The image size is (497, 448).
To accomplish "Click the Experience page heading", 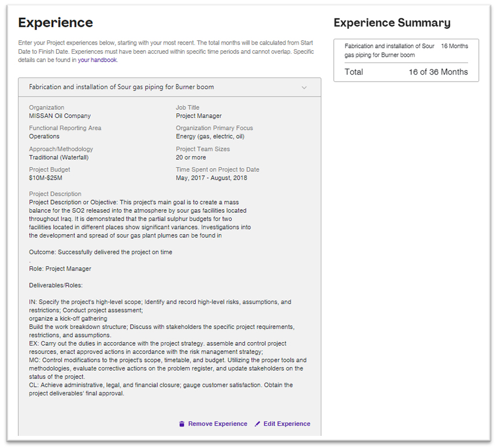I will click(x=55, y=23).
